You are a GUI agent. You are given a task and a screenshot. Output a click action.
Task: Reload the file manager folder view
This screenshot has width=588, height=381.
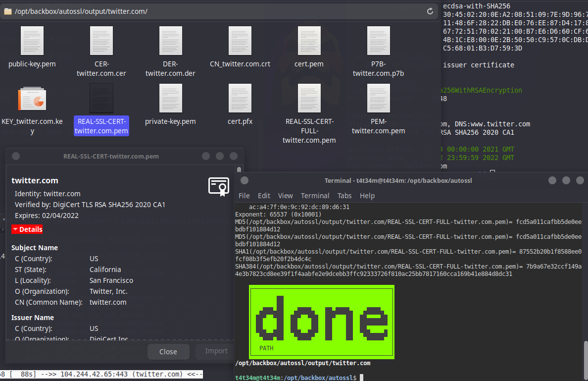click(x=430, y=11)
